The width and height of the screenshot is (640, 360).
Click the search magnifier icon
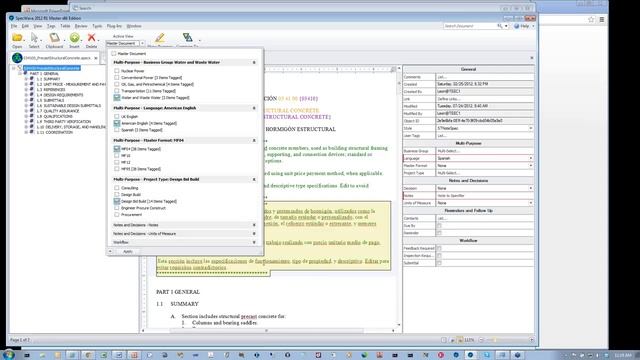[x=499, y=26]
